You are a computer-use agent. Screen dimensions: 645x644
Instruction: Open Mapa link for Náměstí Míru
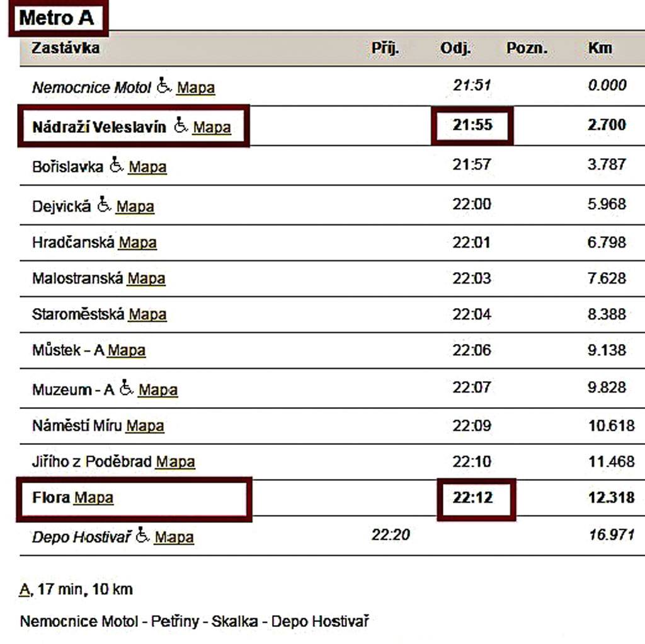145,426
